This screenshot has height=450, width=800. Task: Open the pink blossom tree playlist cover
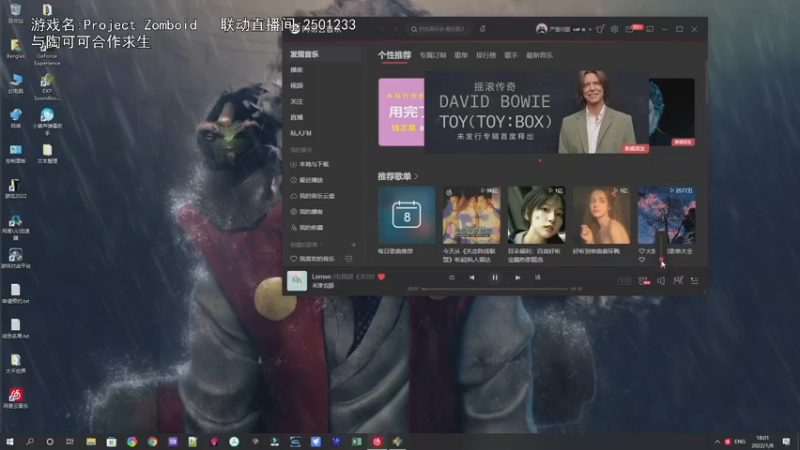tap(666, 215)
